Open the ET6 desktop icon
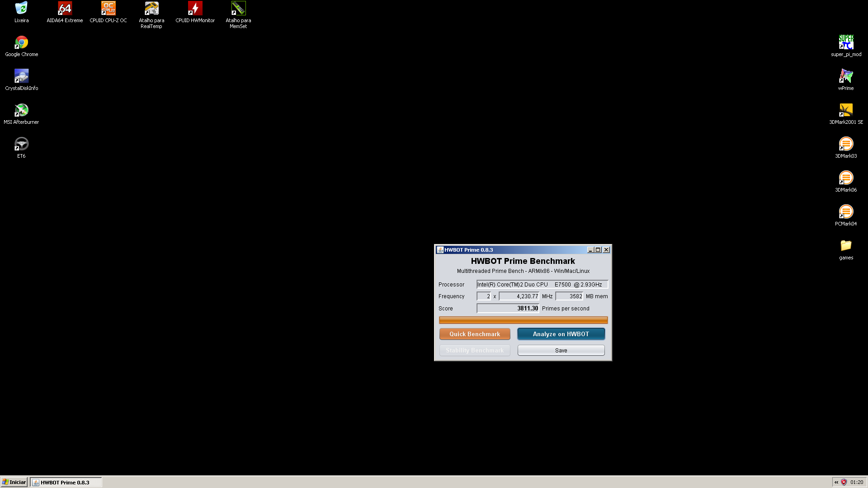This screenshot has width=868, height=488. [x=21, y=144]
